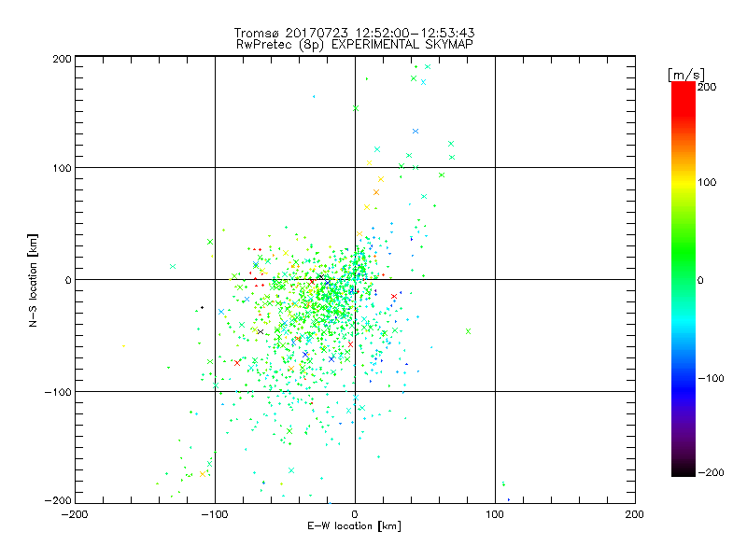This screenshot has width=747, height=560.
Task: Click the E-W axis tick label "200"
Action: point(635,514)
